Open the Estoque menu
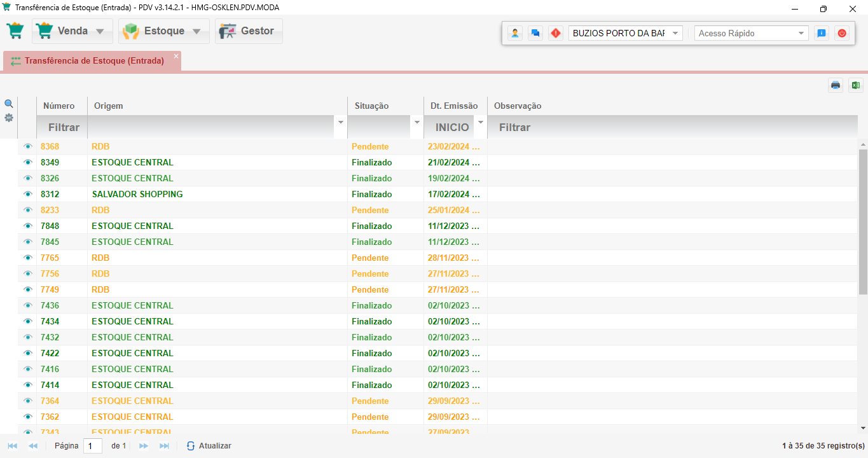Screen dimensions: 868x458 [x=164, y=31]
